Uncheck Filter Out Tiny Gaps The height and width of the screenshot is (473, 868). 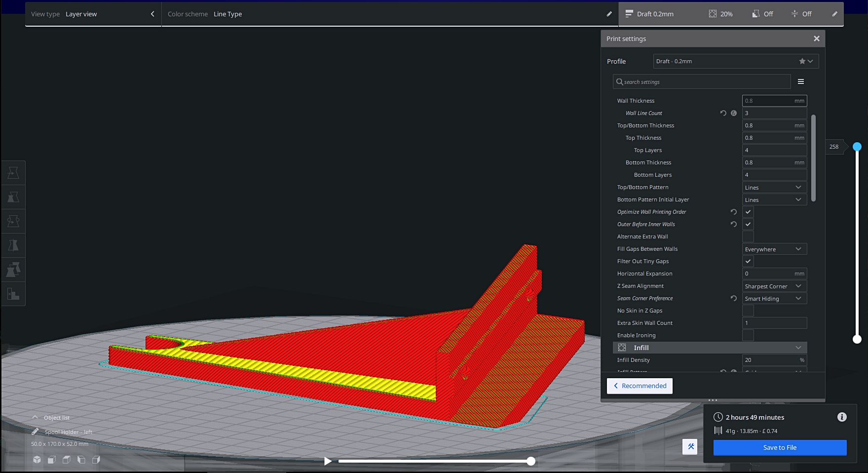(748, 261)
